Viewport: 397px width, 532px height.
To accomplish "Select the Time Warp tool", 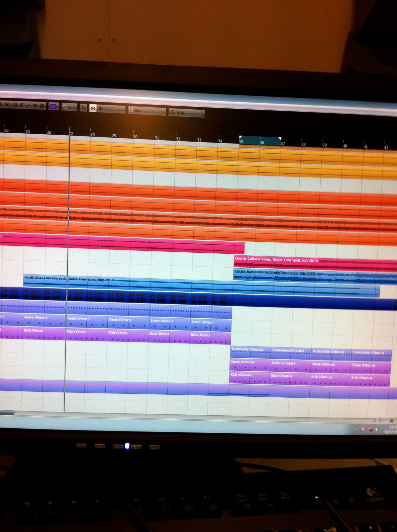I will point(14,105).
